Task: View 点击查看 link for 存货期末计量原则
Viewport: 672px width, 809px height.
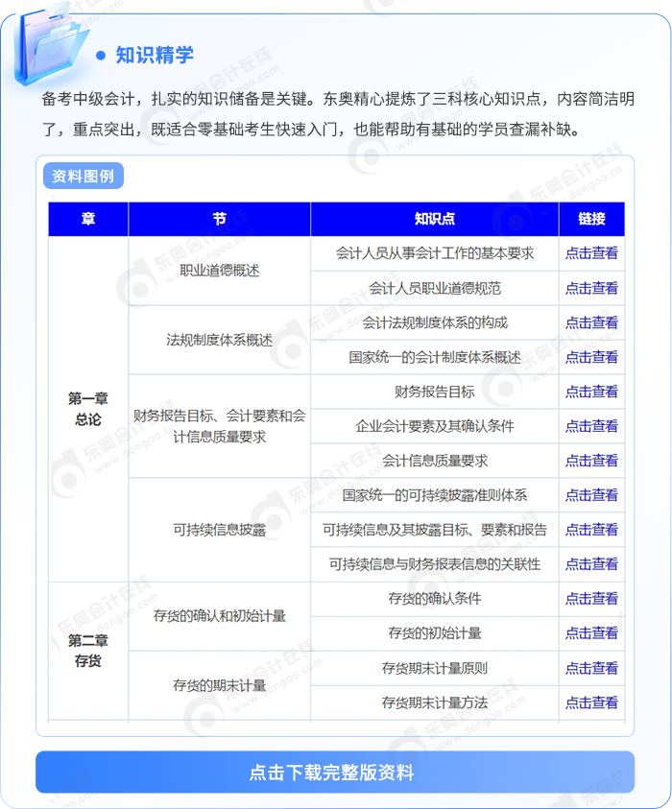Action: (x=591, y=668)
